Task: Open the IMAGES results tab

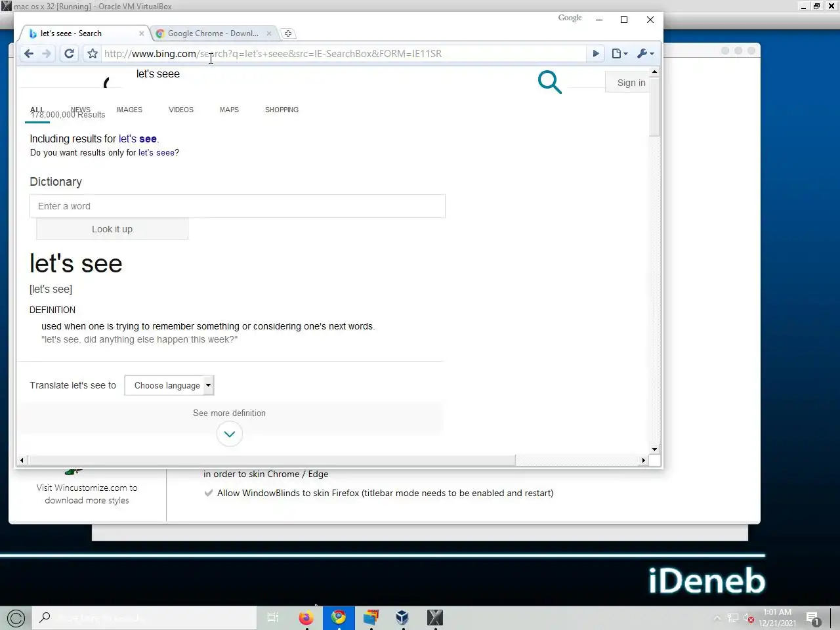Action: pyautogui.click(x=129, y=110)
